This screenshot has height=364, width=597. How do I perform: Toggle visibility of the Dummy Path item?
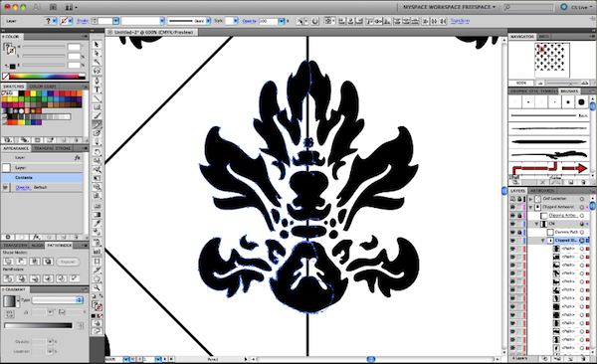(x=512, y=232)
